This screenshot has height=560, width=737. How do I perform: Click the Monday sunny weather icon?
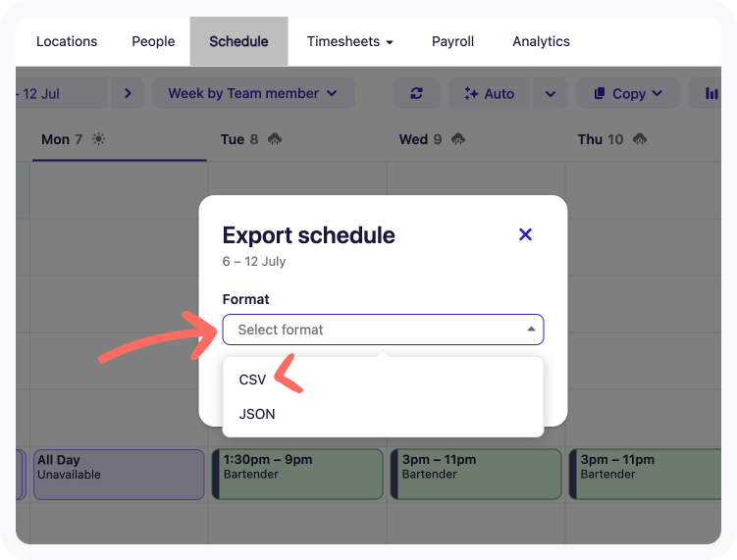click(x=98, y=139)
